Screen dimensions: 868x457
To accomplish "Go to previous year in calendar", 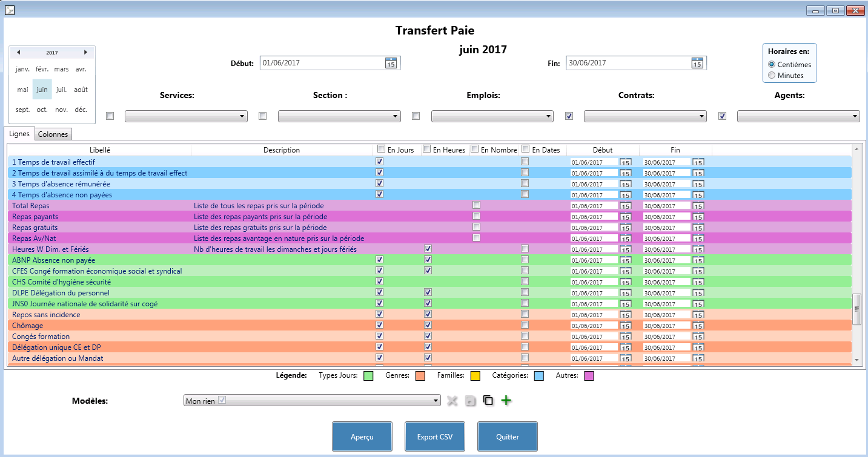I will click(19, 53).
